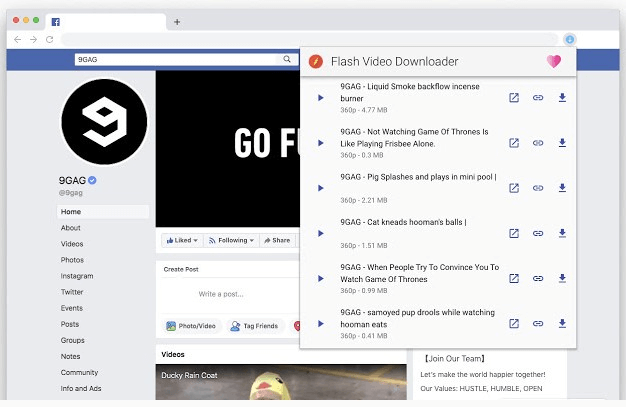Play Not Watching Game Of Thrones video
The height and width of the screenshot is (407, 626).
click(x=321, y=143)
